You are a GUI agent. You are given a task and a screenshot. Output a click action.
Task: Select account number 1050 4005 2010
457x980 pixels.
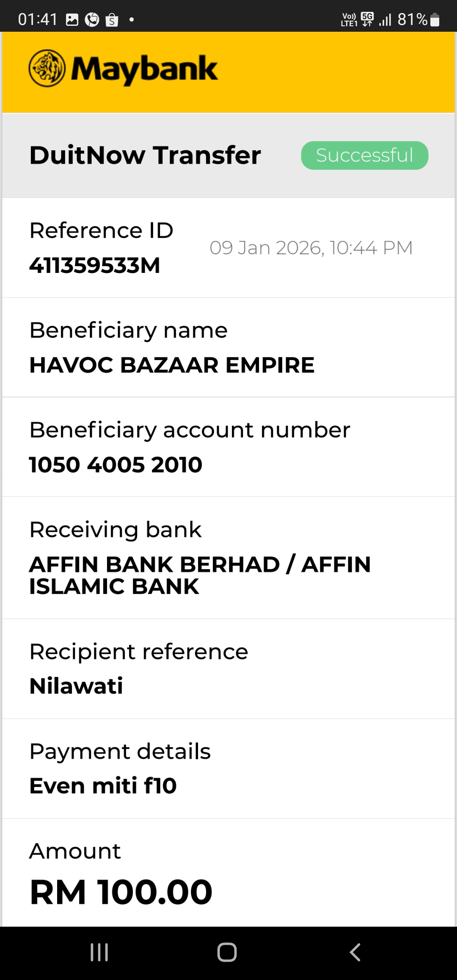pos(116,465)
